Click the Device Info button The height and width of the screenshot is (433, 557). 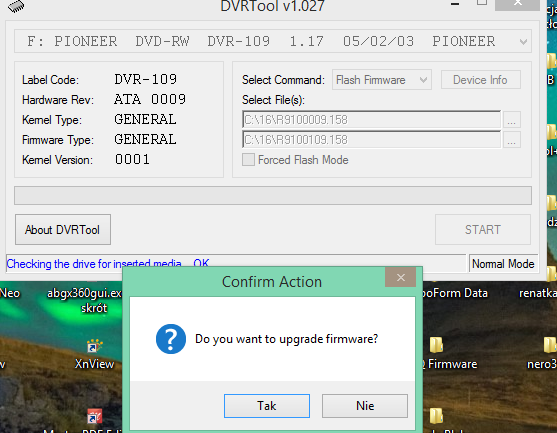481,80
